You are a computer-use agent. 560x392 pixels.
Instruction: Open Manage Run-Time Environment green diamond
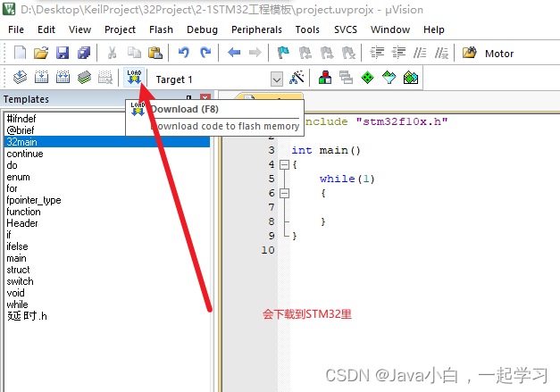pyautogui.click(x=367, y=77)
